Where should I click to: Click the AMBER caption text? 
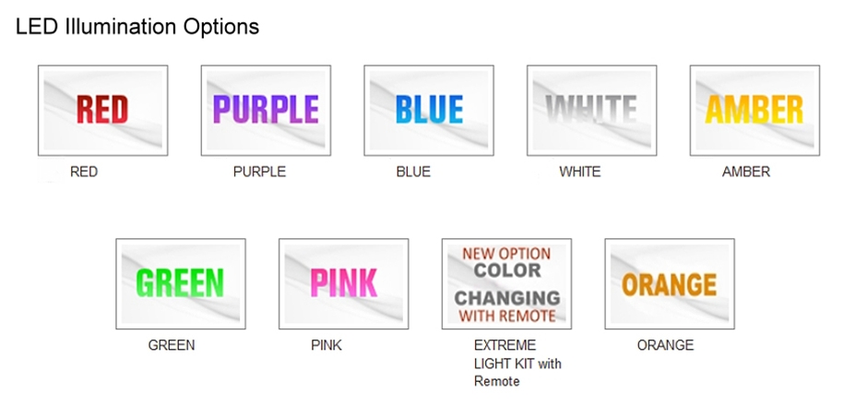tap(745, 173)
